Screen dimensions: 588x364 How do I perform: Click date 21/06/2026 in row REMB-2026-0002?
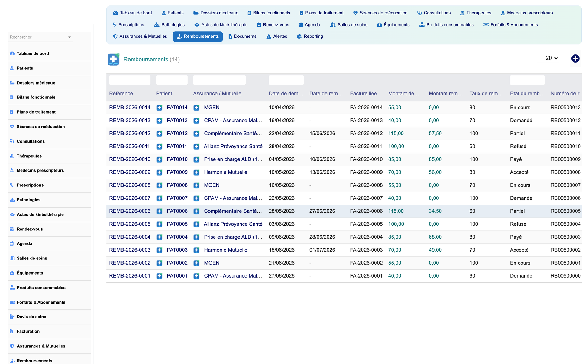[x=282, y=263]
